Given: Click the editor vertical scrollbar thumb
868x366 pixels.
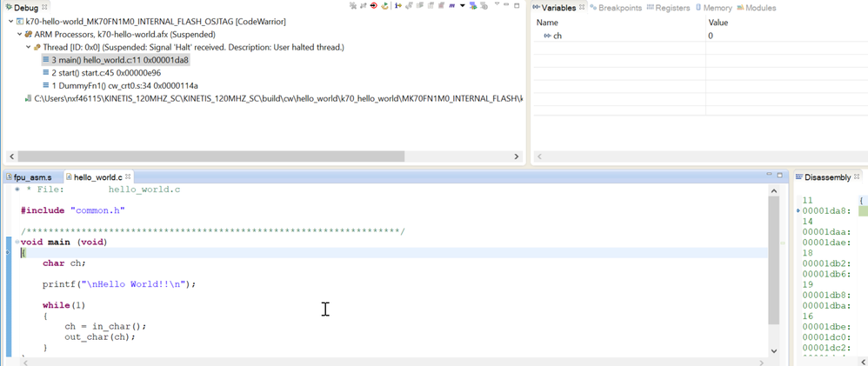Looking at the screenshot, I should [x=774, y=260].
